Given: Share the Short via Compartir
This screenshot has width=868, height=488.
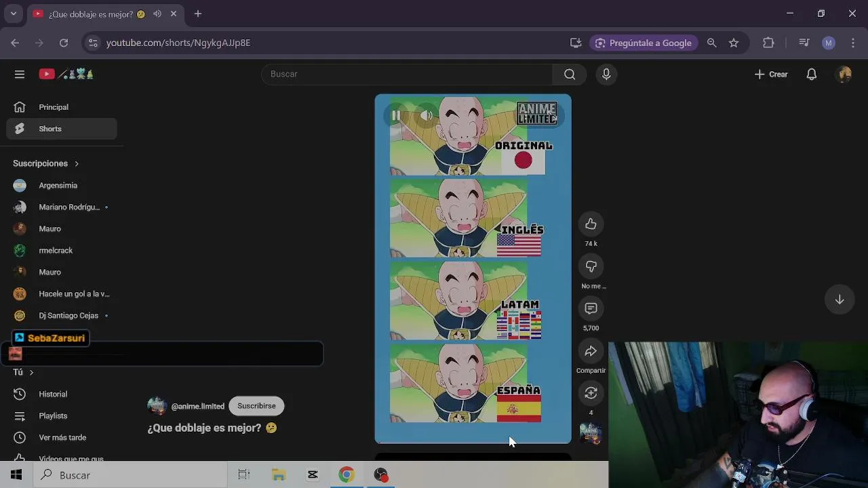Looking at the screenshot, I should point(591,351).
